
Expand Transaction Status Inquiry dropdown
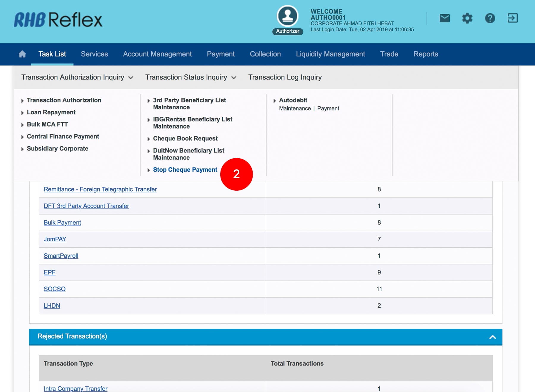click(191, 77)
